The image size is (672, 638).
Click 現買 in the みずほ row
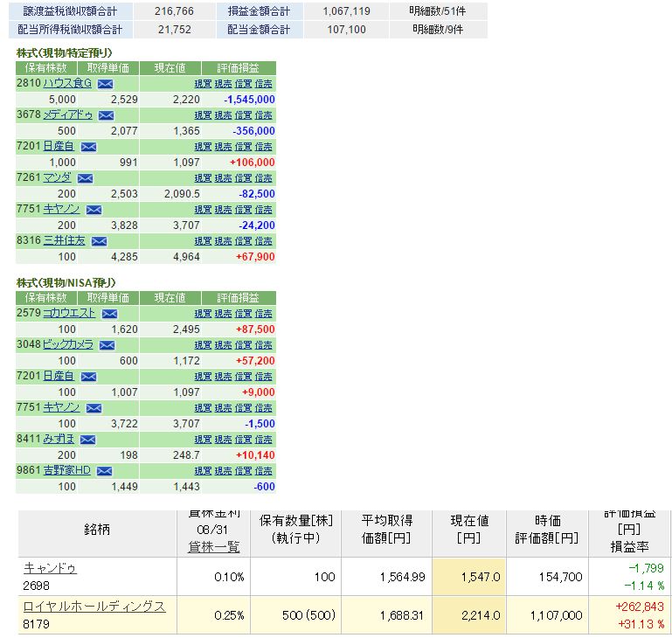coord(202,440)
